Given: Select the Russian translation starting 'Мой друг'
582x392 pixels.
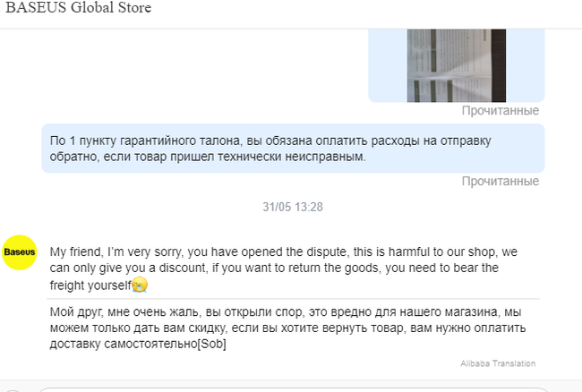Looking at the screenshot, I should pyautogui.click(x=287, y=328).
